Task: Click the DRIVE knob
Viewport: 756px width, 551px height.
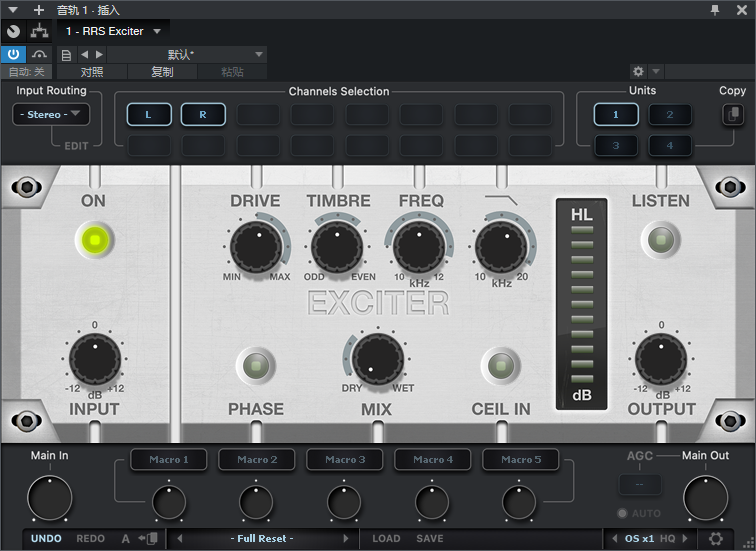Action: pyautogui.click(x=256, y=247)
